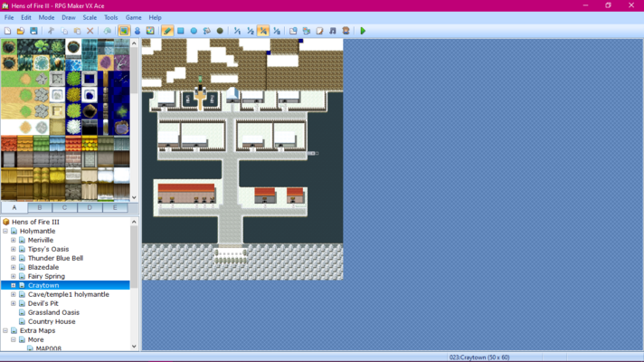Switch to Event editing mode
Viewport: 644px width, 362px height.
[137, 31]
